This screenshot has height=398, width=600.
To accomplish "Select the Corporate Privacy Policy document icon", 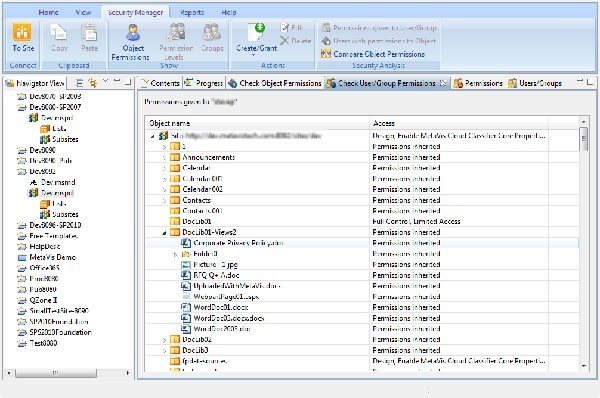I will click(186, 243).
